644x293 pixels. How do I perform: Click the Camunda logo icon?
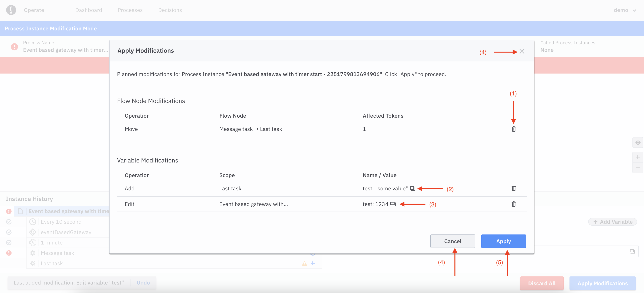click(x=11, y=10)
